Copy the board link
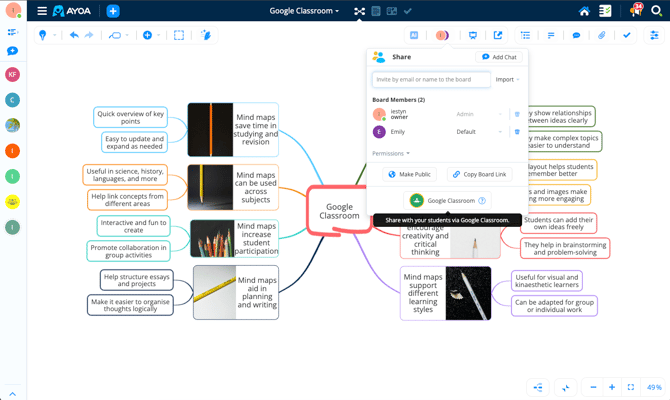 coord(479,174)
